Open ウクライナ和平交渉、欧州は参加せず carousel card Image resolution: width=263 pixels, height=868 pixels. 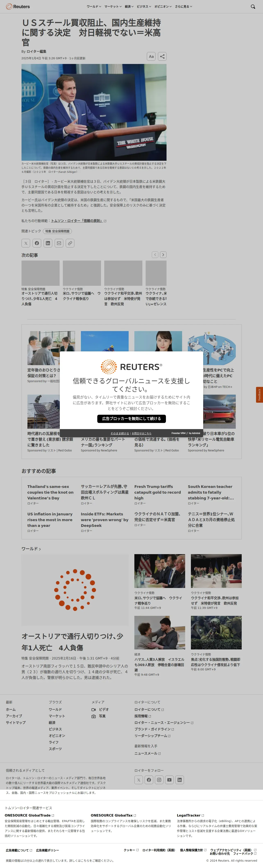pos(123,283)
